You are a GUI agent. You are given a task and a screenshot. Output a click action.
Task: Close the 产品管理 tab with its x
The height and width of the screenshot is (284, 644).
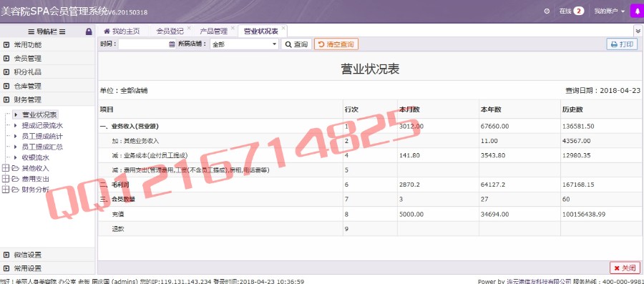coord(233,28)
